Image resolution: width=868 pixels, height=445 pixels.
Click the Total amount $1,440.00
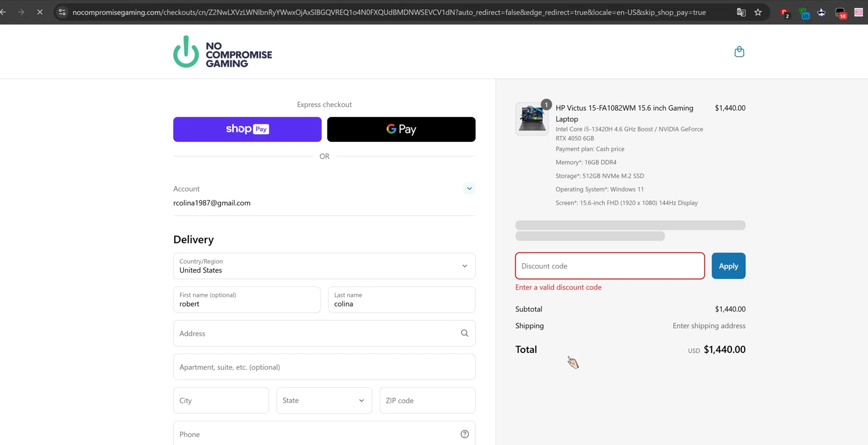[x=724, y=350]
